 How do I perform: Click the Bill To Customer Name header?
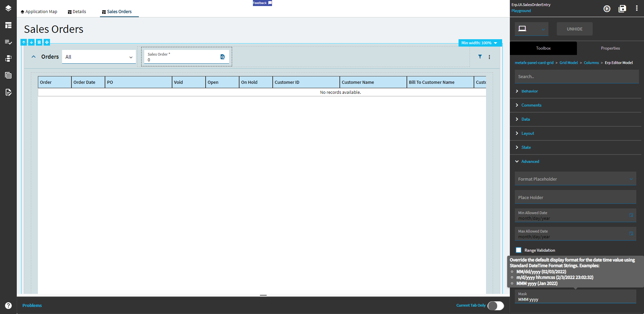440,82
